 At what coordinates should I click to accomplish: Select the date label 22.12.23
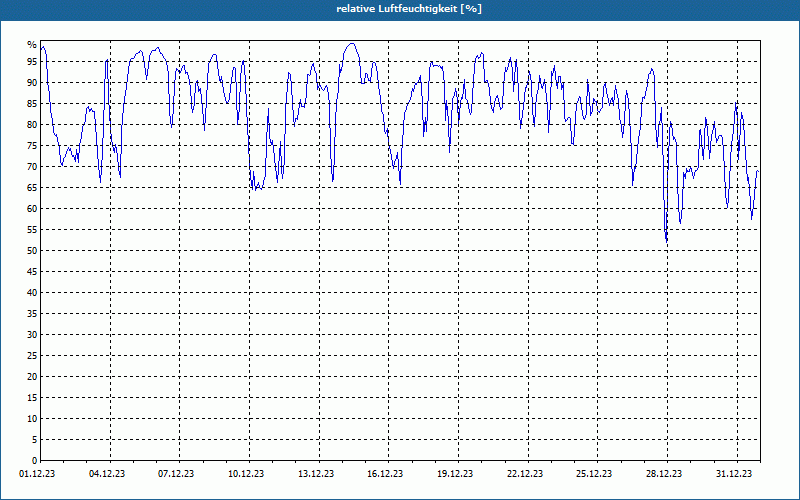525,474
